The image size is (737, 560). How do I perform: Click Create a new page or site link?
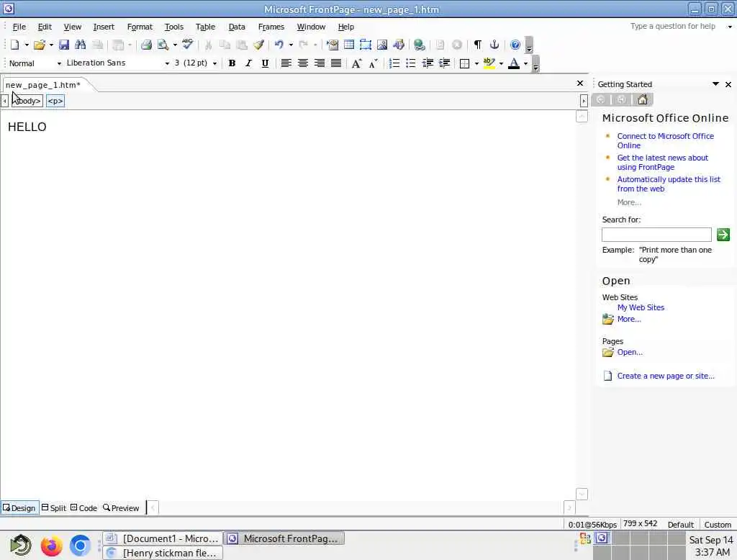[666, 376]
